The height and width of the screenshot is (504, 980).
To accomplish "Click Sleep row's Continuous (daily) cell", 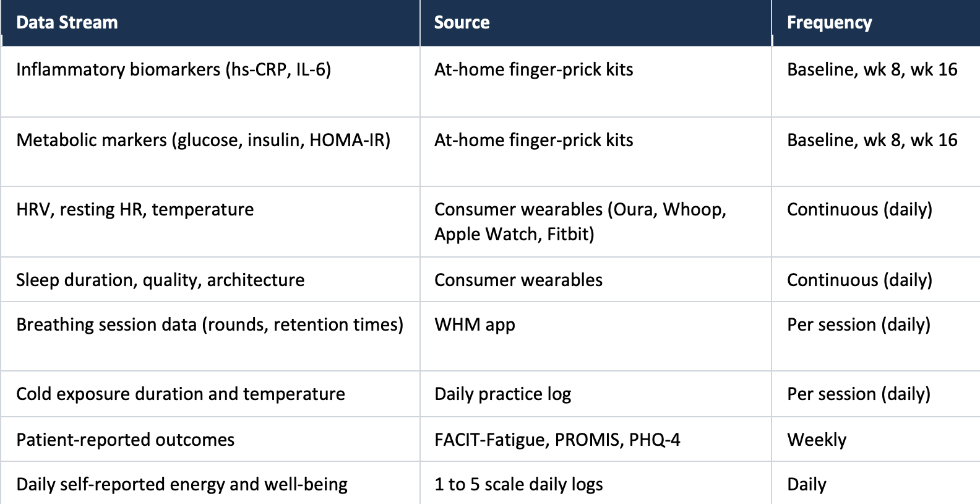I will point(859,280).
